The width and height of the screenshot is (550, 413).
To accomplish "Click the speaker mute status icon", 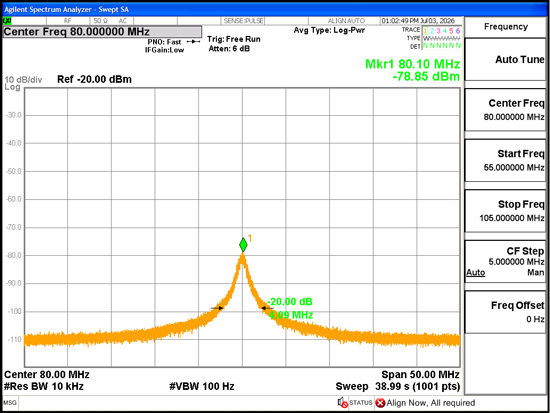I will [x=342, y=402].
